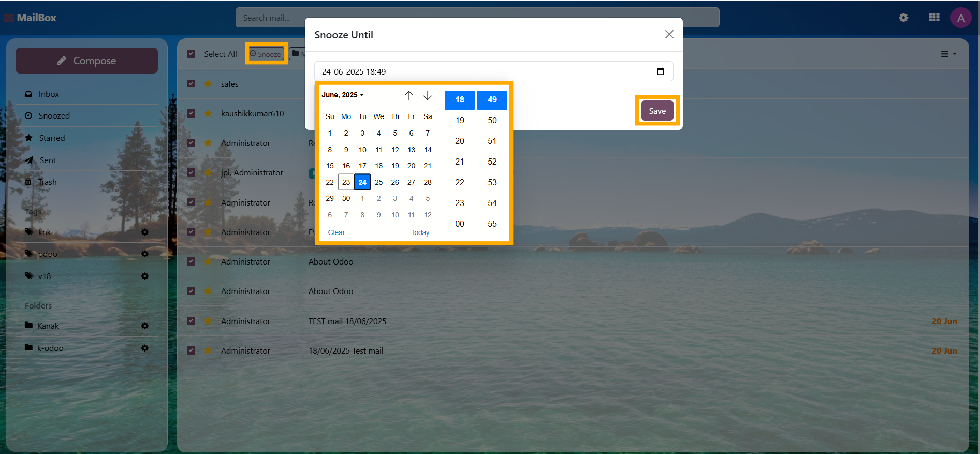
Task: Click the Snooze toolbar button
Action: (x=266, y=54)
